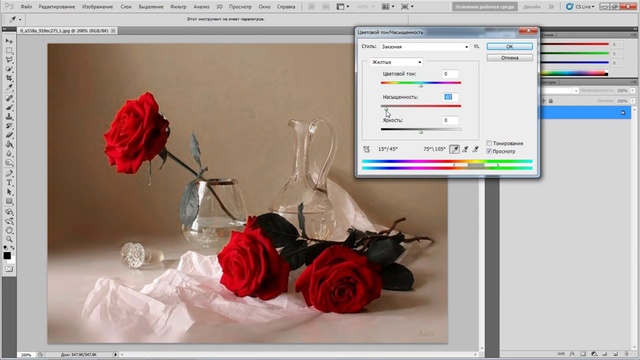Image resolution: width=640 pixels, height=360 pixels.
Task: Select the Crop tool
Action: 9,78
